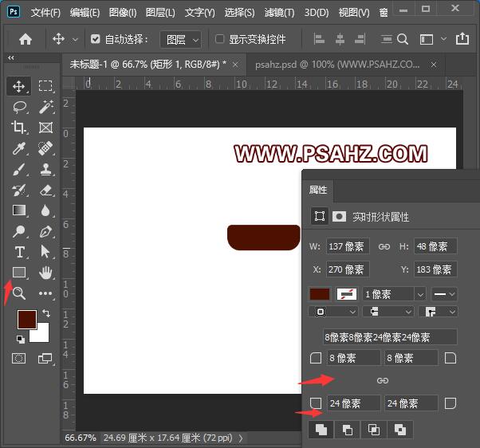Screen dimensions: 480x448
Task: Select the Eraser tool
Action: click(46, 190)
